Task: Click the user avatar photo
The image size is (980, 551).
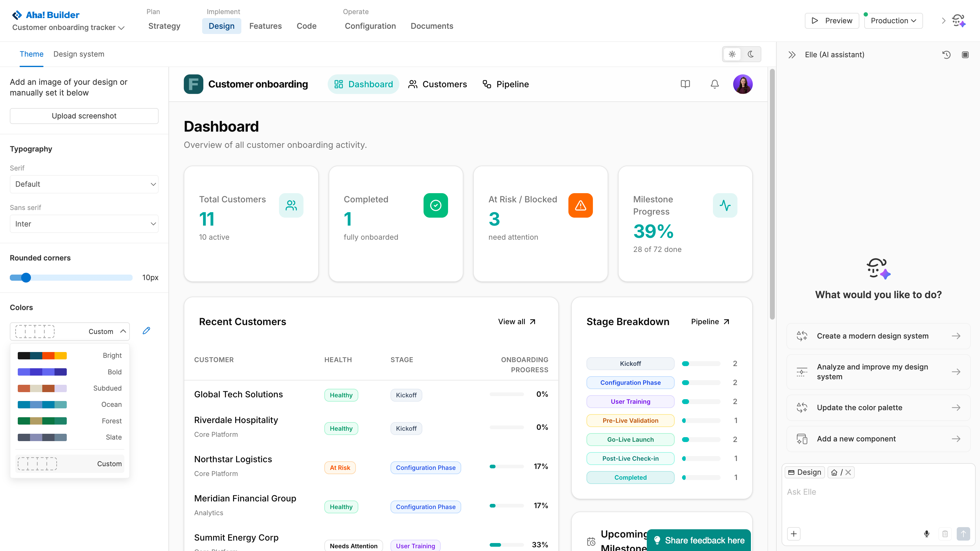Action: pos(743,84)
